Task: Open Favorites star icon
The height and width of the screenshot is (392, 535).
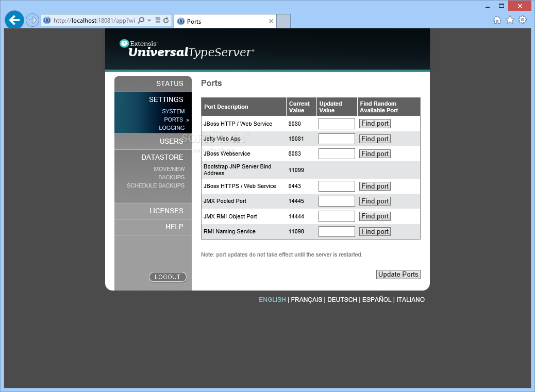Action: pos(510,20)
